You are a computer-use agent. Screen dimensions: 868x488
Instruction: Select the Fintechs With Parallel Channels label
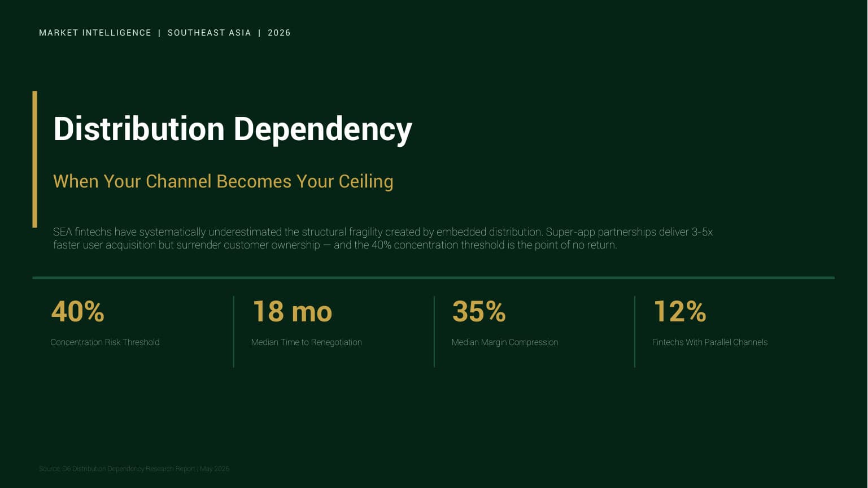[x=710, y=342]
